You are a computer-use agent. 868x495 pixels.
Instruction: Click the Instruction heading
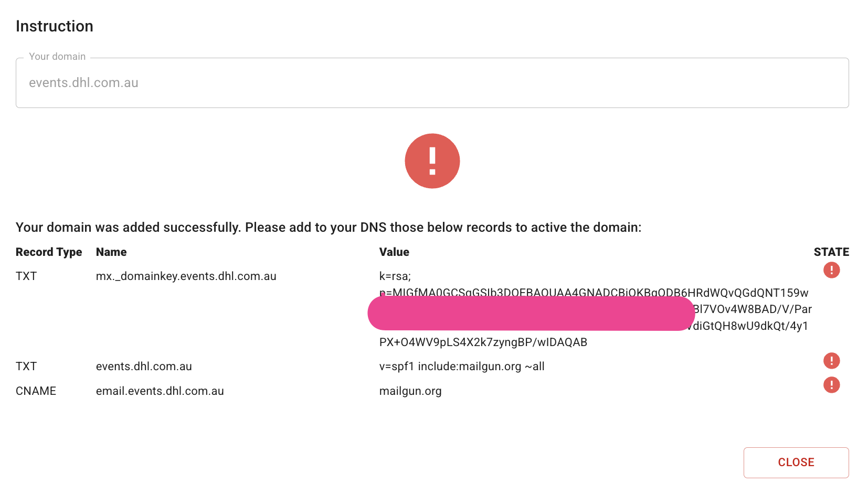click(x=55, y=26)
